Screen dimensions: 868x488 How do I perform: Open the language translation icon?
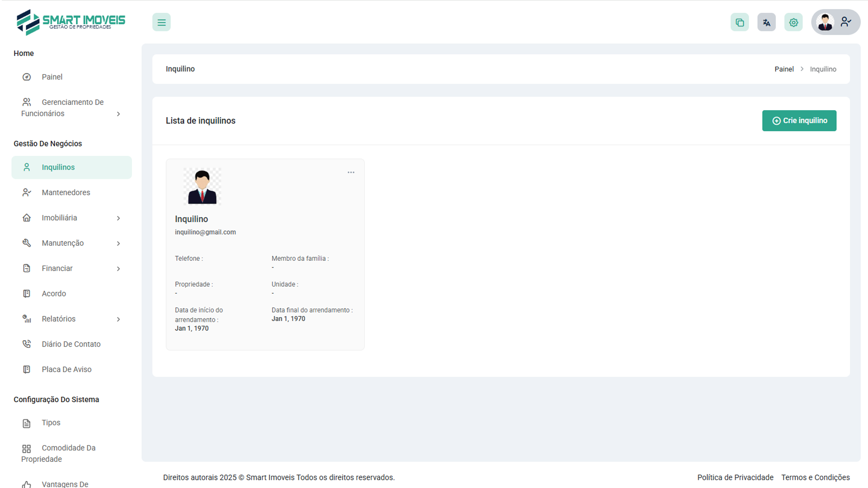point(766,22)
